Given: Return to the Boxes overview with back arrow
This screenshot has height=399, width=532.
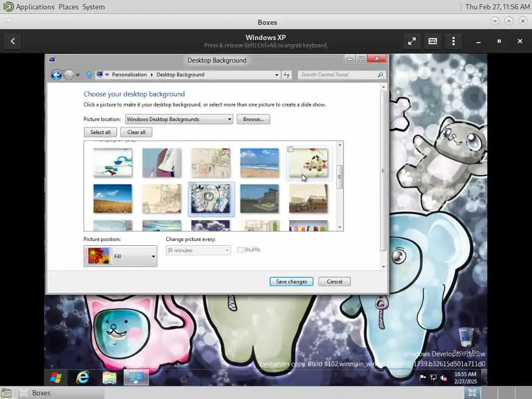Looking at the screenshot, I should (13, 41).
